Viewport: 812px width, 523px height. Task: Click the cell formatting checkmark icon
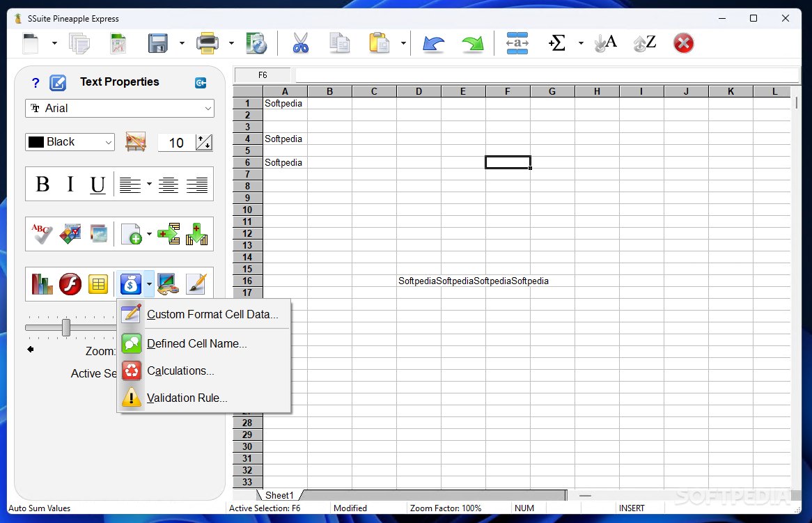pos(70,234)
